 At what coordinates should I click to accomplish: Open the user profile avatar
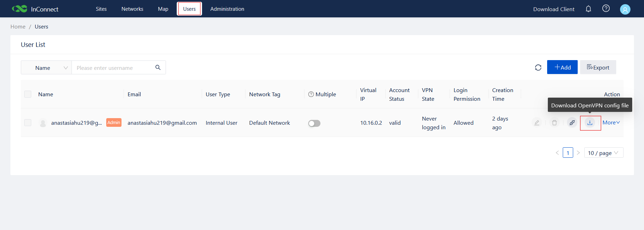tap(625, 9)
